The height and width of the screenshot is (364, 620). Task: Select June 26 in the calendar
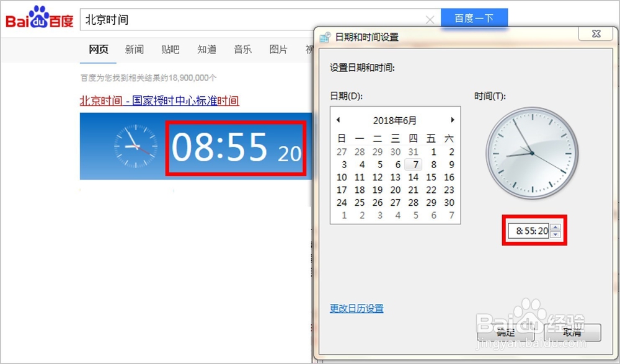point(378,203)
